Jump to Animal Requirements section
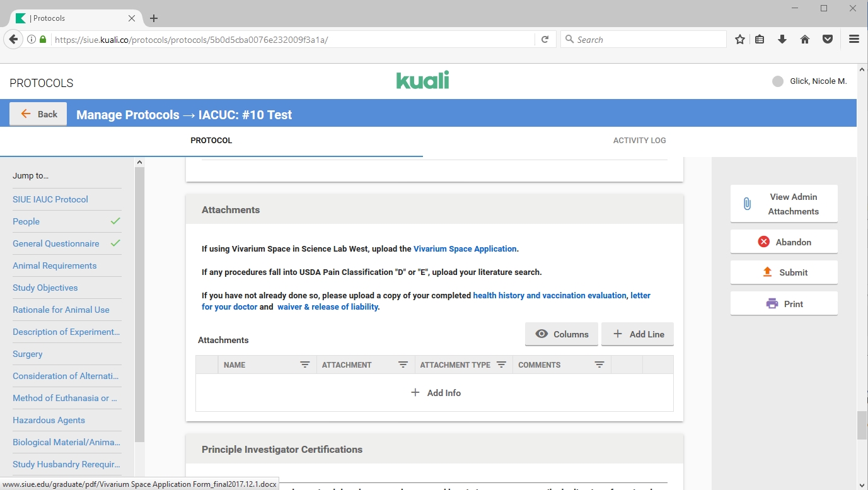The width and height of the screenshot is (868, 490). pos(55,265)
